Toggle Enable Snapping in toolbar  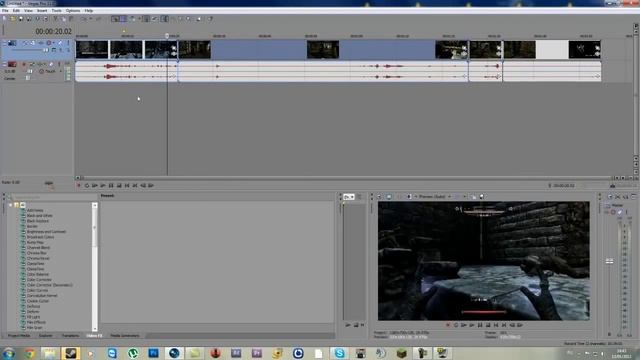[x=115, y=19]
